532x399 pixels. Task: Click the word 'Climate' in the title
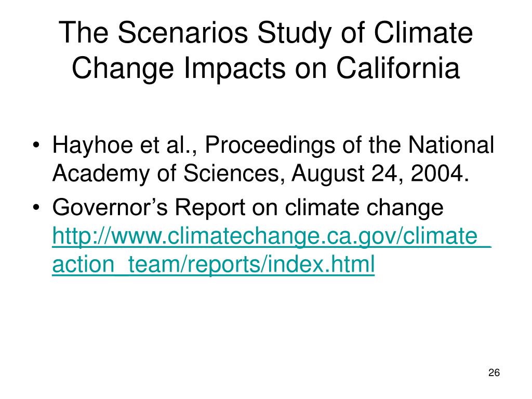[423, 33]
